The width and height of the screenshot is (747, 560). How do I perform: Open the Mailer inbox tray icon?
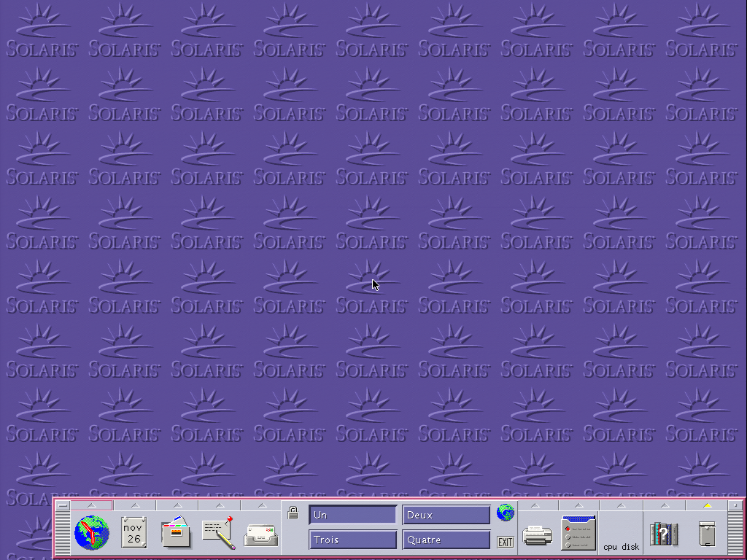[261, 535]
